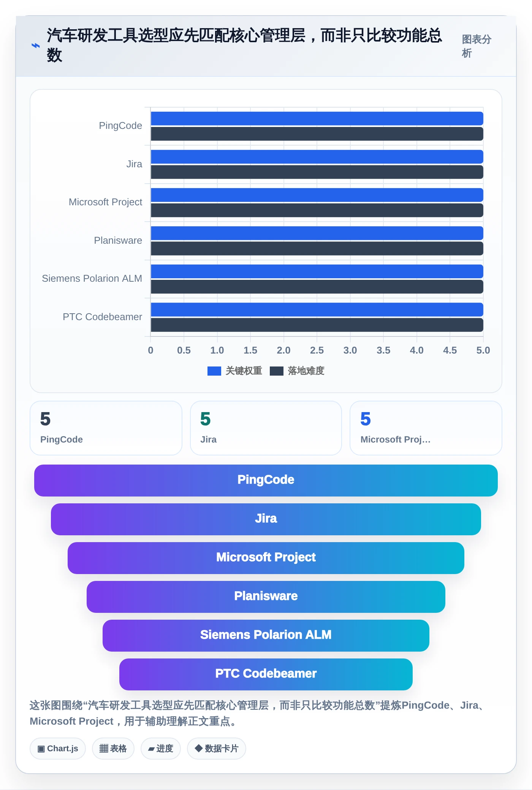Click the blue lightning icon beside the title

tap(35, 46)
